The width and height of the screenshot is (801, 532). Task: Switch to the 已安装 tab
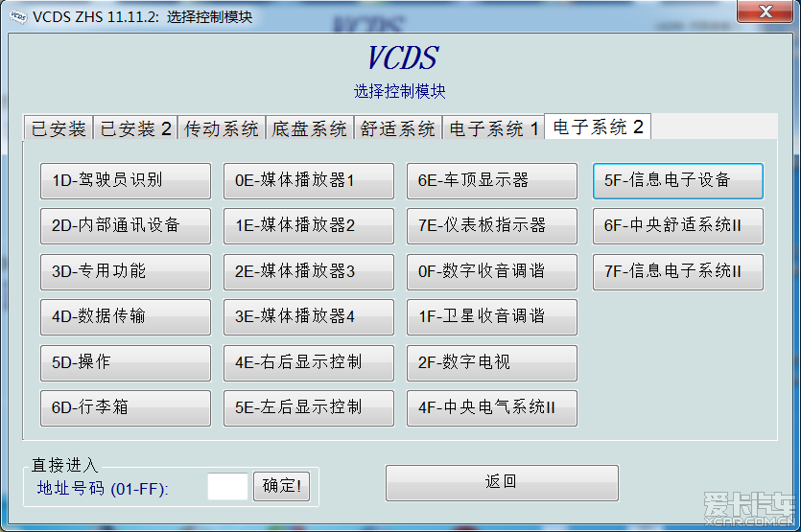pos(59,128)
